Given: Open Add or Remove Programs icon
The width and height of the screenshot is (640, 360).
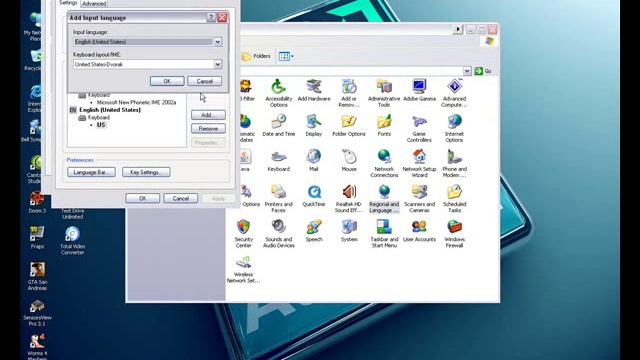Looking at the screenshot, I should tap(349, 93).
